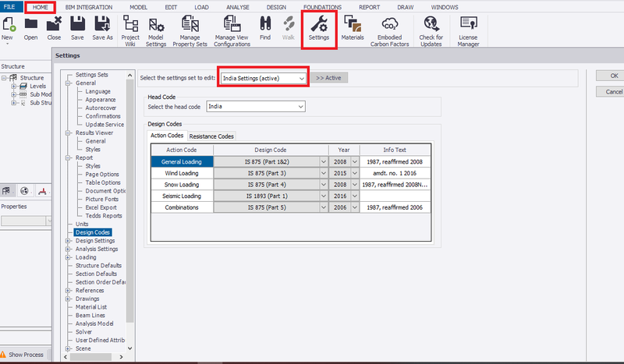Screen dimensions: 624x364
Task: Click the Properties panel dropdown field
Action: point(27,221)
